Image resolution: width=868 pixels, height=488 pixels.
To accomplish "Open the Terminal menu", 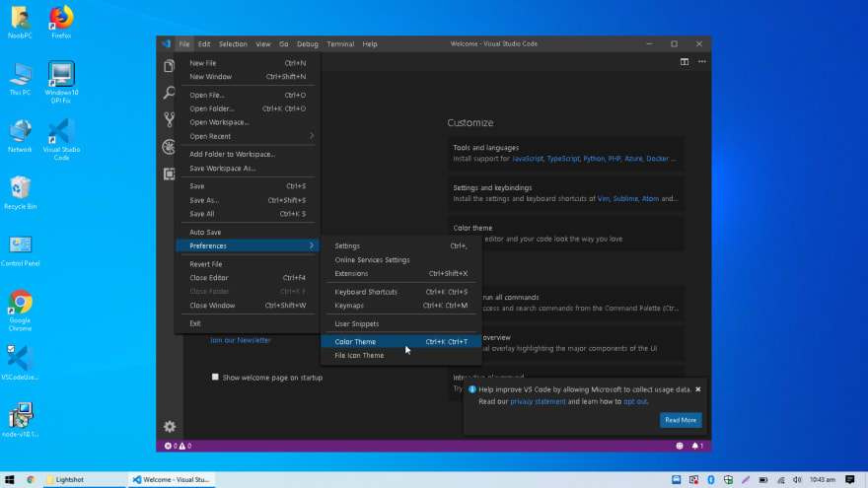I will point(340,43).
